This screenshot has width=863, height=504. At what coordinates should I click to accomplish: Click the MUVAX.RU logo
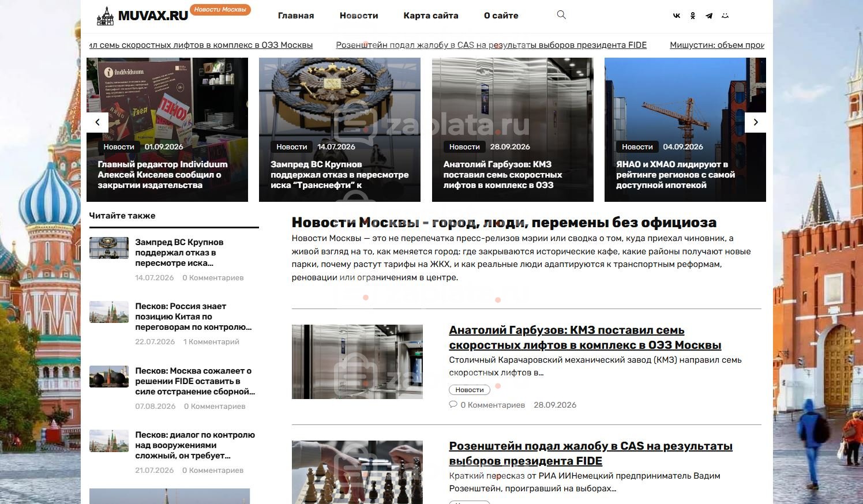click(x=143, y=16)
